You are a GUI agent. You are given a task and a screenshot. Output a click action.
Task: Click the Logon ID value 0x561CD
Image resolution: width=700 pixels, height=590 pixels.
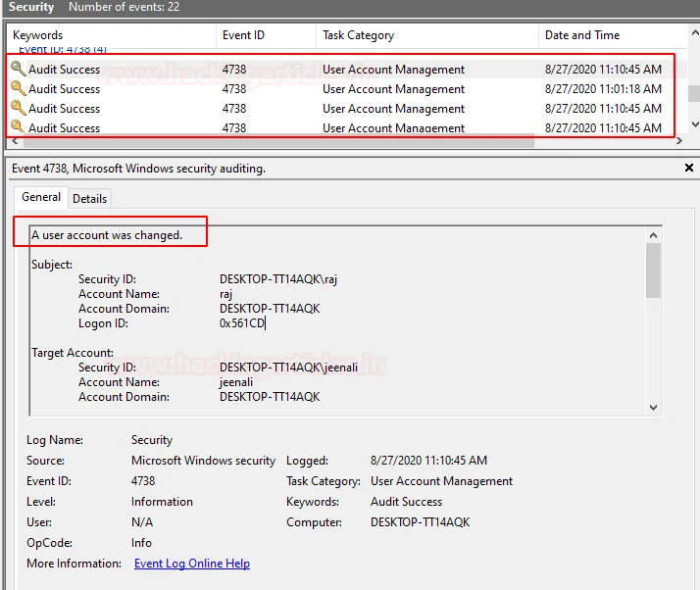[x=242, y=323]
